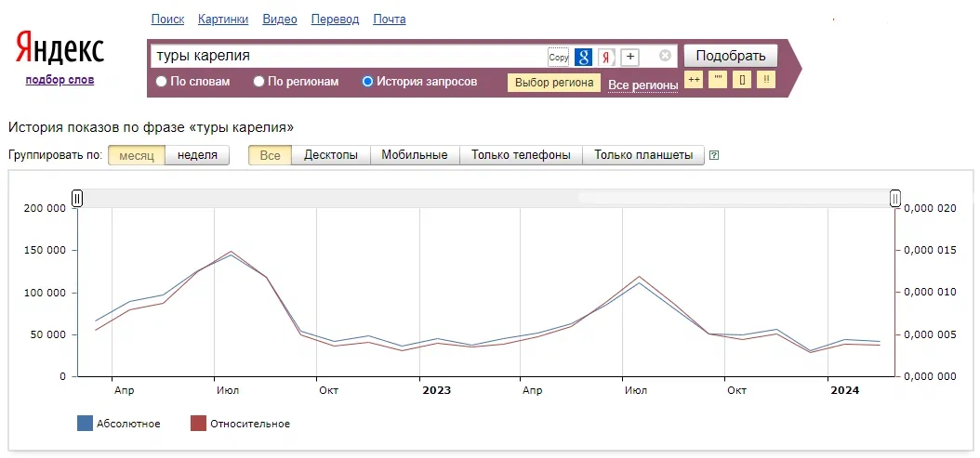Switch to the Десктопы tab
Viewport: 980px width, 458px height.
pyautogui.click(x=331, y=155)
